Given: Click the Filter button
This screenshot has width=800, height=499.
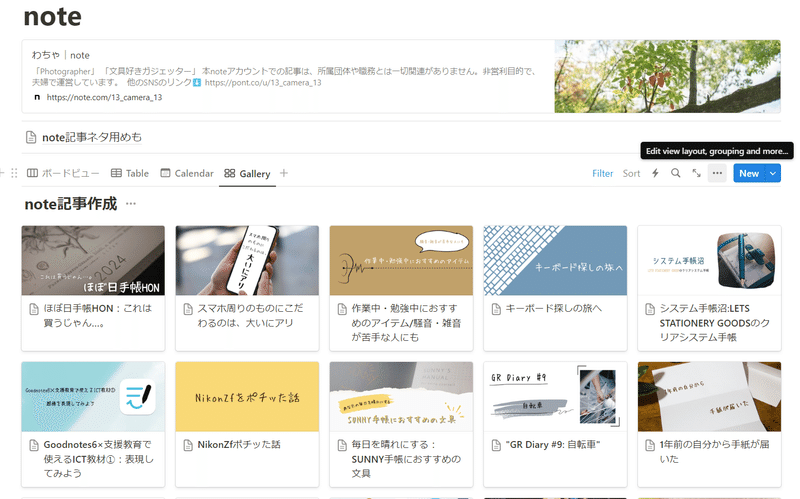Looking at the screenshot, I should tap(603, 173).
